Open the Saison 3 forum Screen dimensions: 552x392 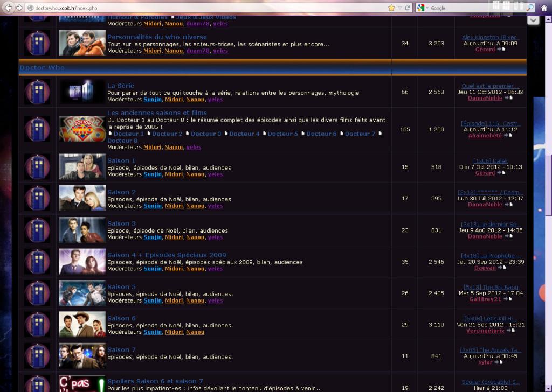tap(121, 223)
